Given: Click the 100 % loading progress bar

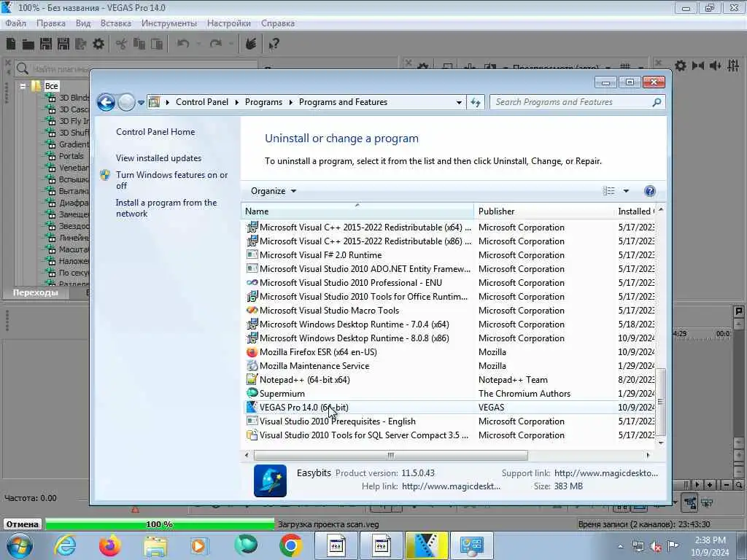Looking at the screenshot, I should pos(160,524).
